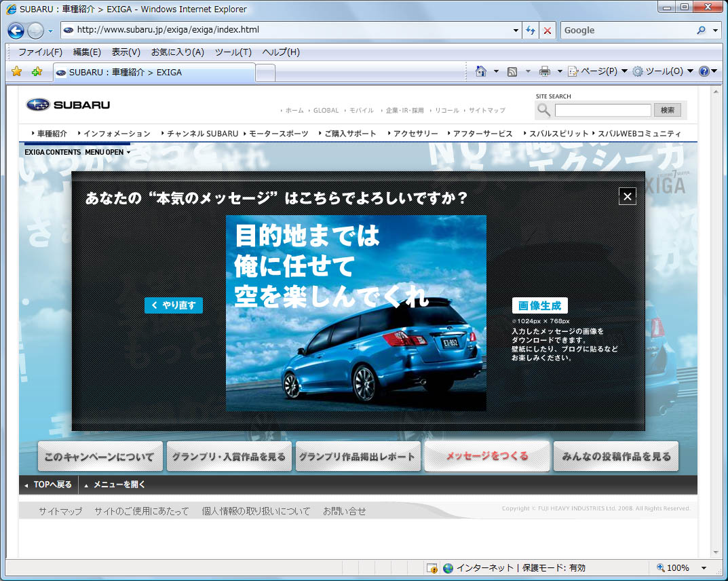Open the Favorites Center star icon
Image resolution: width=728 pixels, height=581 pixels.
coord(17,71)
